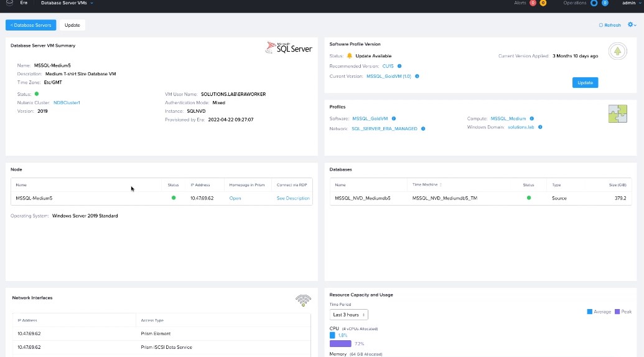Go back to Database Servers list
The height and width of the screenshot is (357, 644).
pos(31,25)
